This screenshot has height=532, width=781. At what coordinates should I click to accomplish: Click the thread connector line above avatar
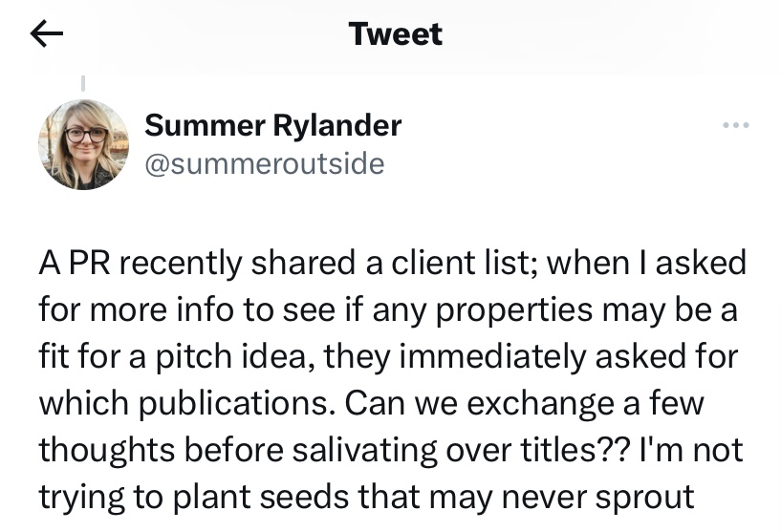pyautogui.click(x=83, y=85)
